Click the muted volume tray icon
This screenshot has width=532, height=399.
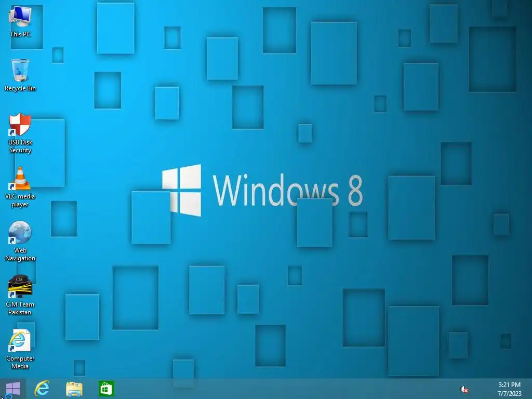coord(464,390)
